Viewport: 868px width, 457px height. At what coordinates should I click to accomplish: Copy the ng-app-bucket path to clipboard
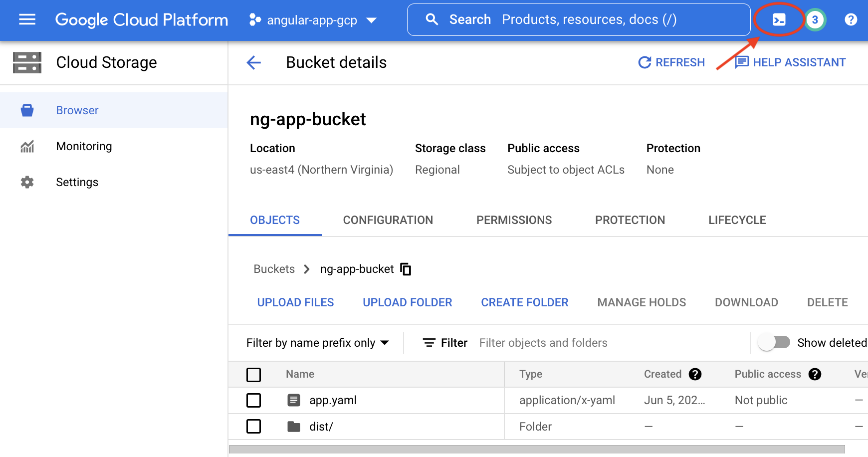pos(406,269)
